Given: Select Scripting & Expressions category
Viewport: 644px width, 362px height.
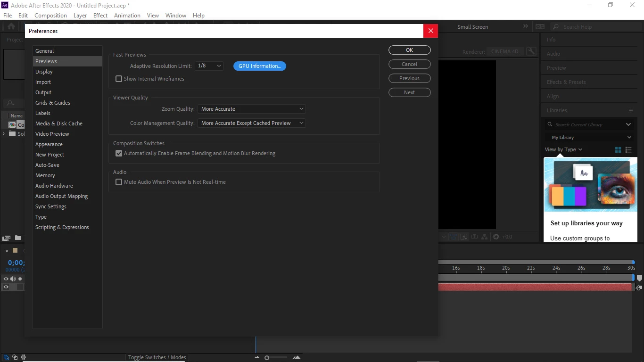Looking at the screenshot, I should tap(67, 227).
